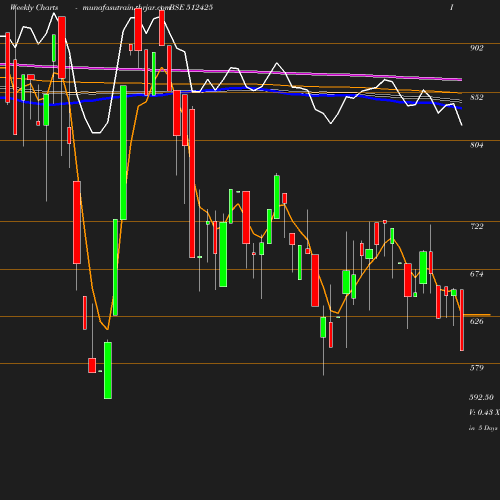The width and height of the screenshot is (500, 500).
Task: Click the 902 price axis label
Action: pyautogui.click(x=476, y=48)
